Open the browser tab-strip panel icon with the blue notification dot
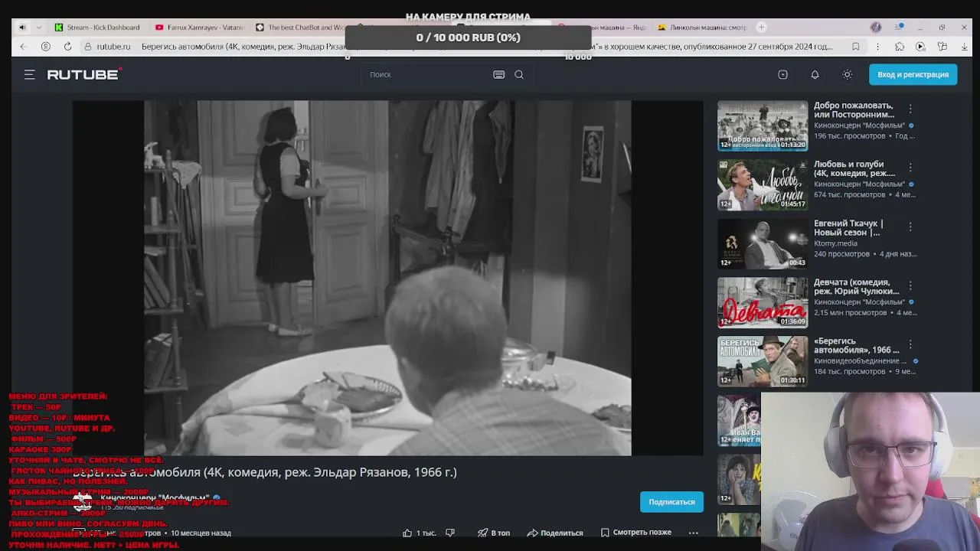The height and width of the screenshot is (551, 980). point(900,28)
